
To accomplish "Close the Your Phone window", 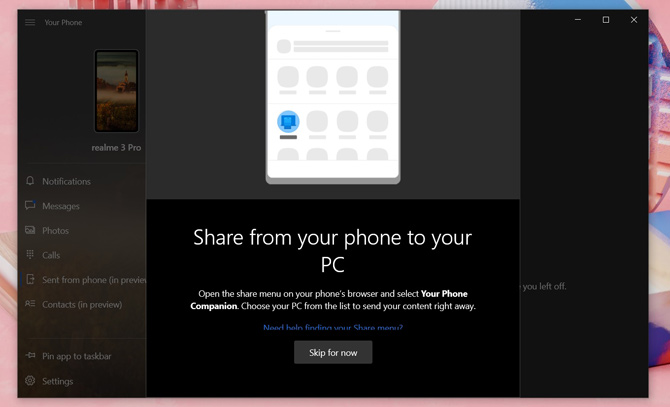I will [x=634, y=20].
